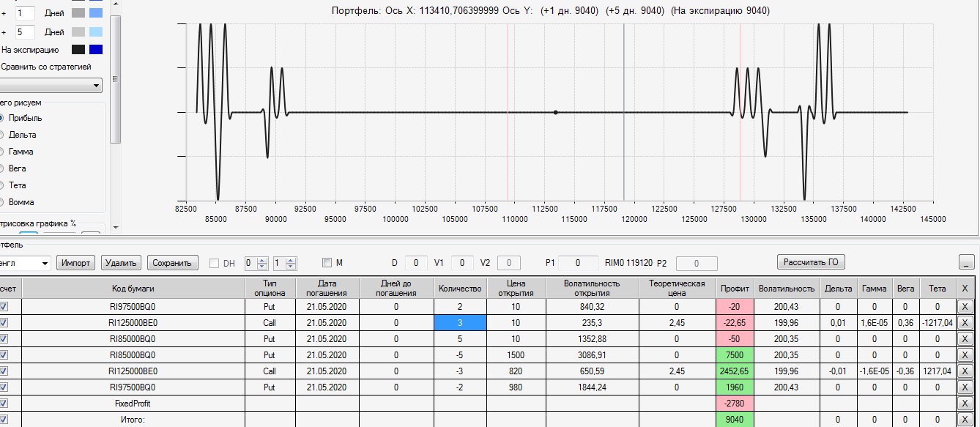Increase the second DH stepper value
980x427 pixels.
291,260
